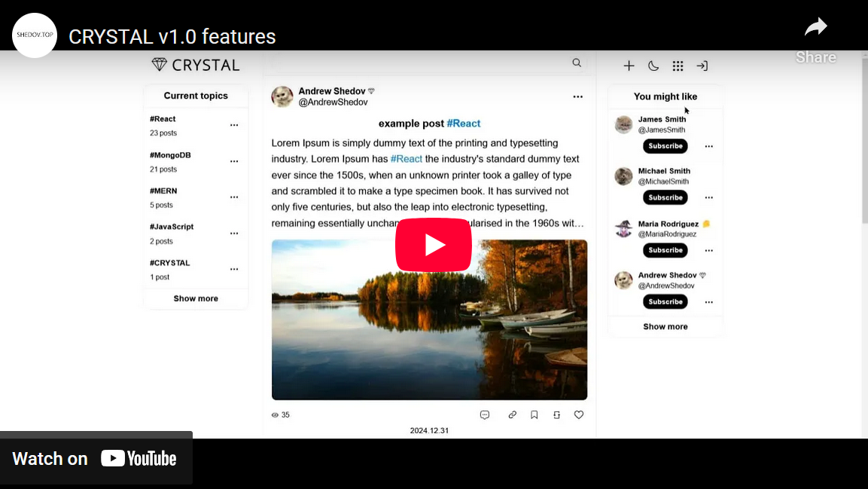868x489 pixels.
Task: Click the @MariaRodriguez handle
Action: tap(667, 234)
